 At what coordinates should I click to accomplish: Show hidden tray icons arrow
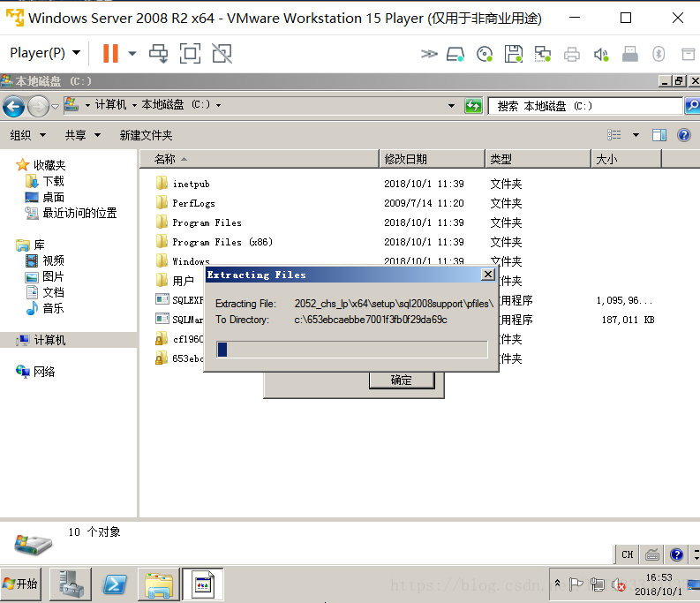(557, 583)
